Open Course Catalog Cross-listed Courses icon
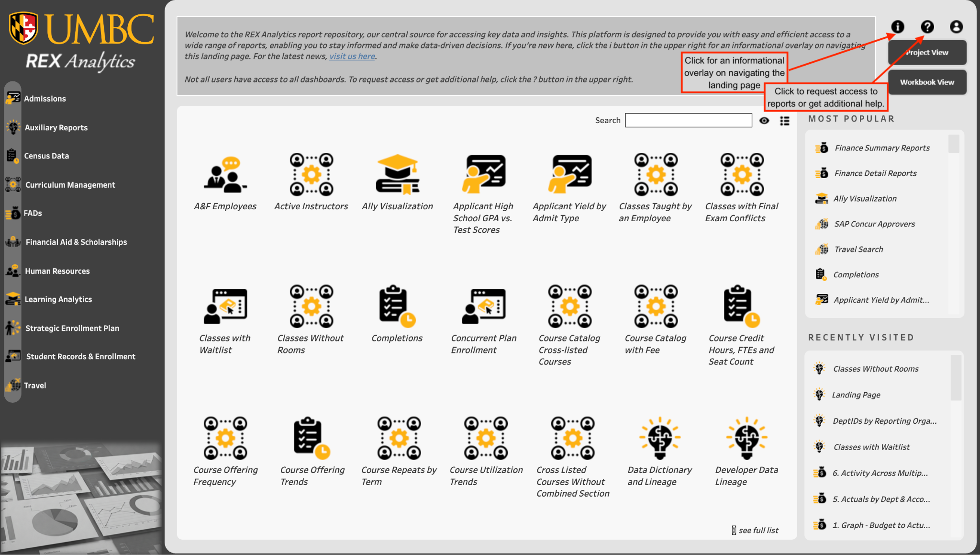This screenshot has width=980, height=555. (x=570, y=306)
